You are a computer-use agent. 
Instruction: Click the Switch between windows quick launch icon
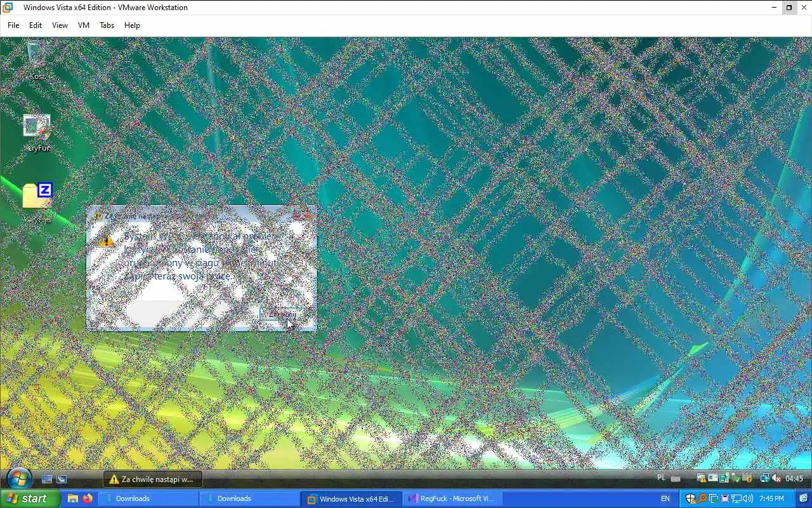[62, 479]
